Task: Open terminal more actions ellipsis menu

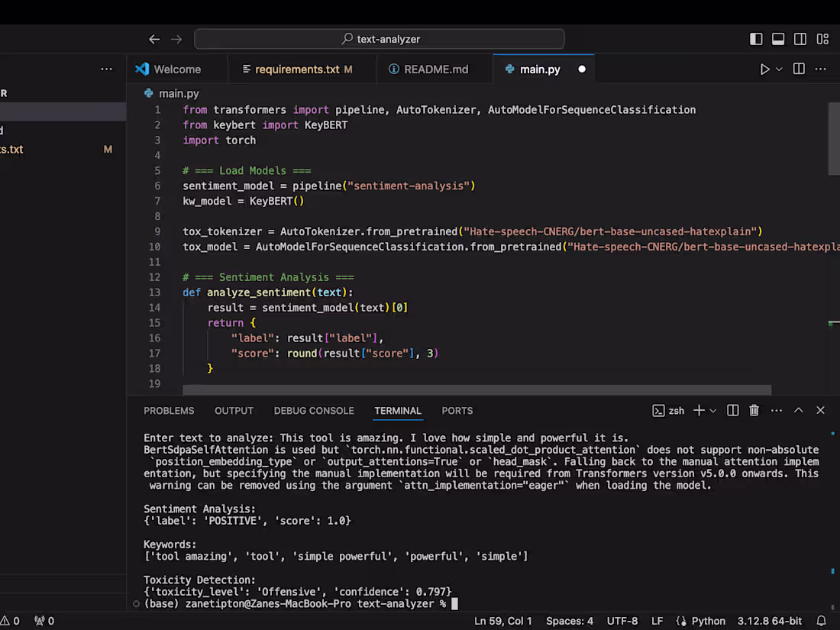Action: [777, 410]
